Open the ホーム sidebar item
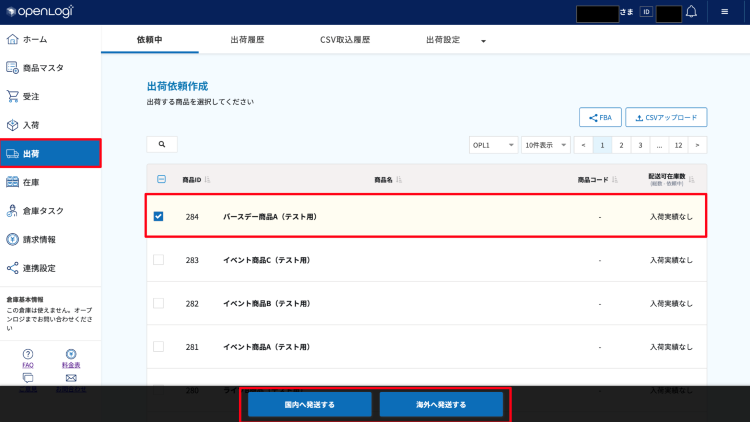Screen dimensions: 750x422 click(50, 39)
